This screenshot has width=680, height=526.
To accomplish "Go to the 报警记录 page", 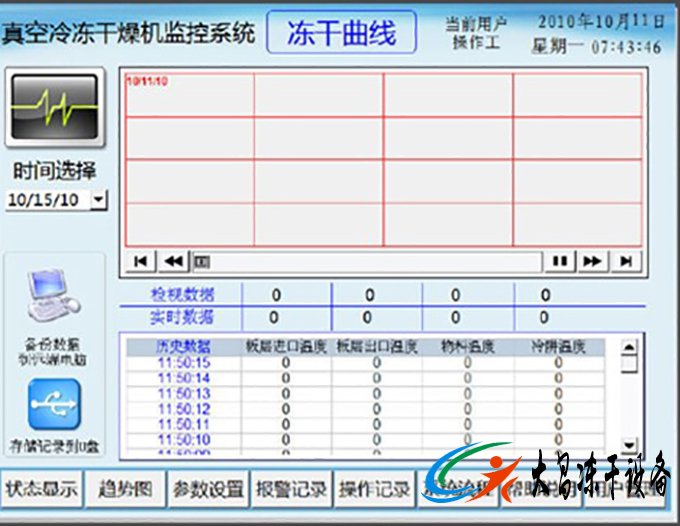I will (291, 489).
